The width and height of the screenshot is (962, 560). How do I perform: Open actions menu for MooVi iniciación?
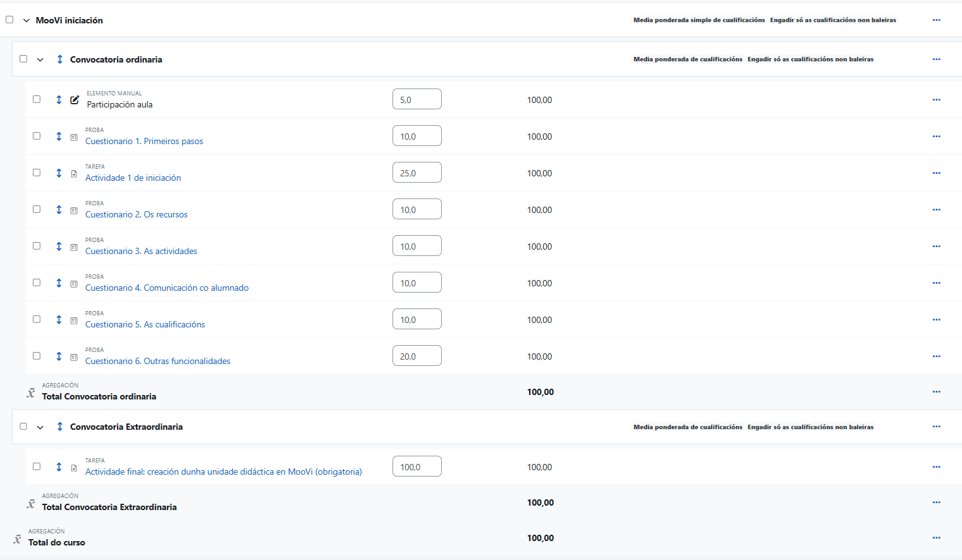936,20
